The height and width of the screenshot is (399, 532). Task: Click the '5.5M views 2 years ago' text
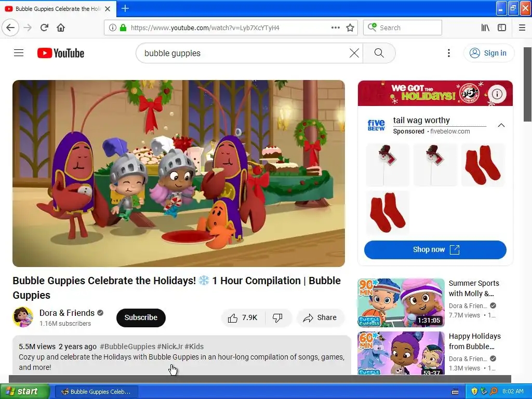pos(58,347)
